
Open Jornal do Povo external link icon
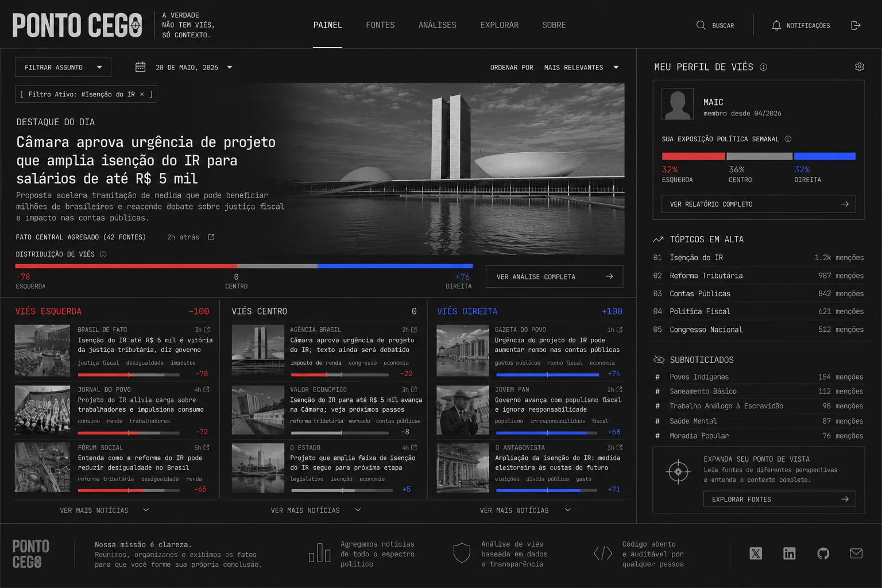(206, 389)
